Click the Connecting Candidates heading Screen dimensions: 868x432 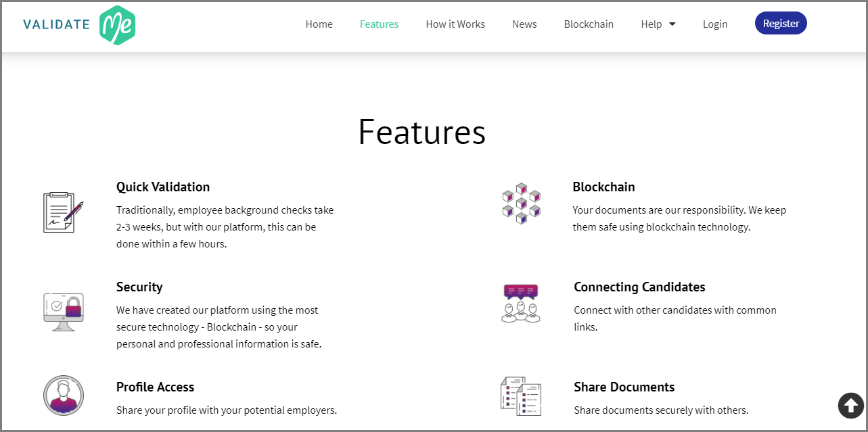639,287
